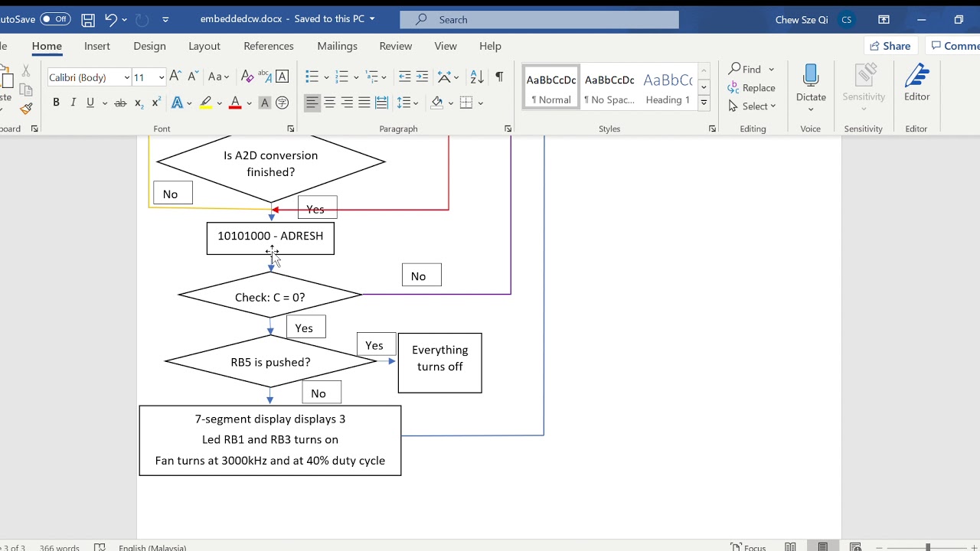The width and height of the screenshot is (980, 551).
Task: Toggle italic formatting
Action: coord(73,103)
